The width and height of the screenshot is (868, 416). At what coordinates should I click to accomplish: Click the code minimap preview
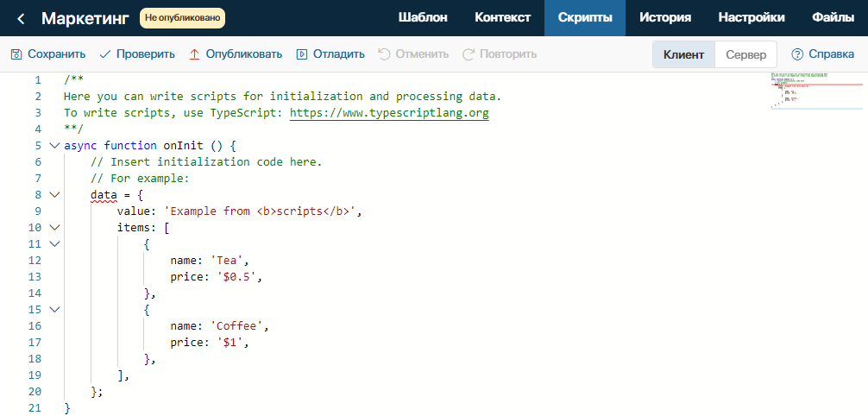tap(816, 91)
